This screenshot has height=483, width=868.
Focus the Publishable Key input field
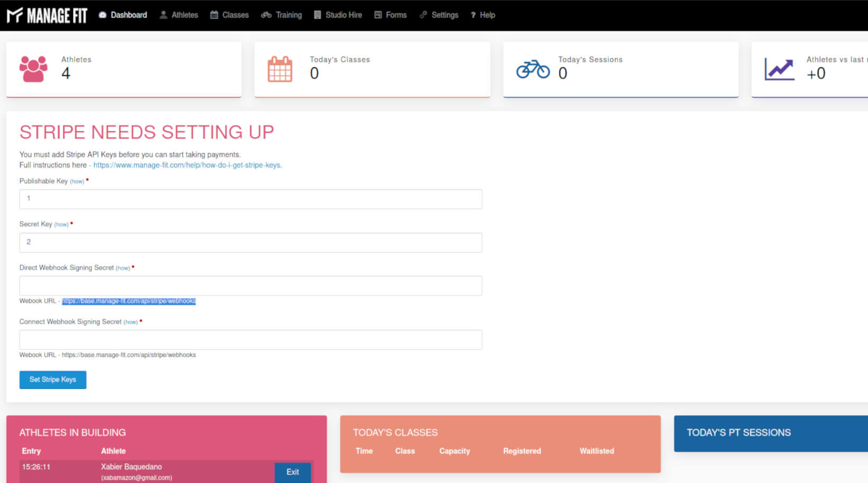(251, 199)
